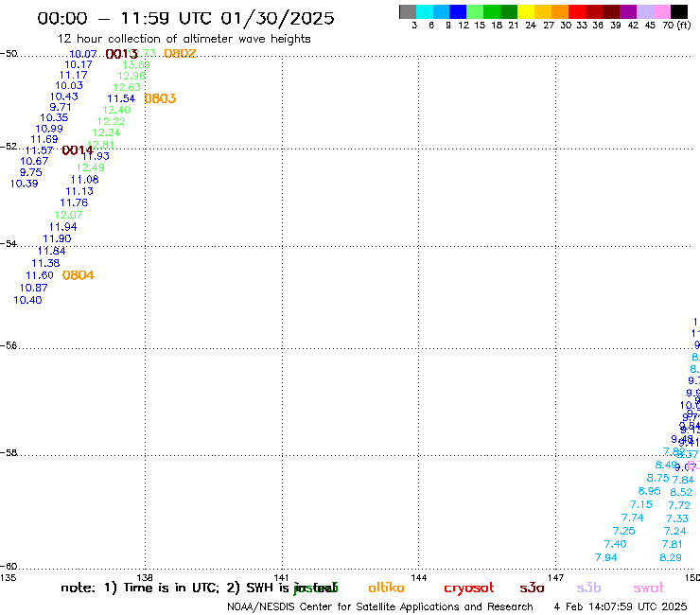Click the green value '12.22'

click(112, 121)
